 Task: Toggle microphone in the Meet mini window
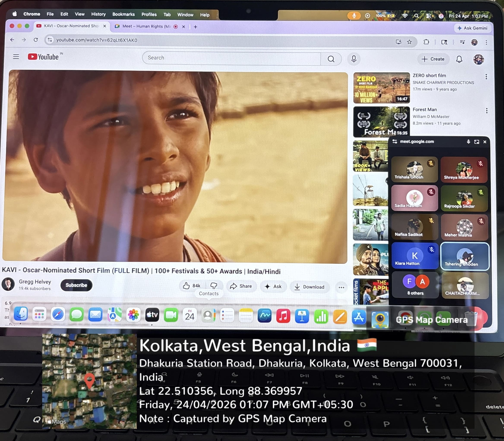coord(468,142)
